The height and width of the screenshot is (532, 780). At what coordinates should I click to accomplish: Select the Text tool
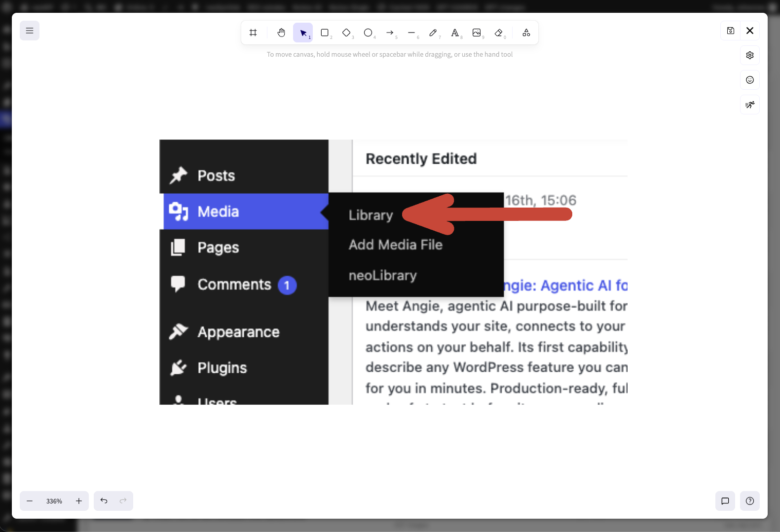coord(455,33)
